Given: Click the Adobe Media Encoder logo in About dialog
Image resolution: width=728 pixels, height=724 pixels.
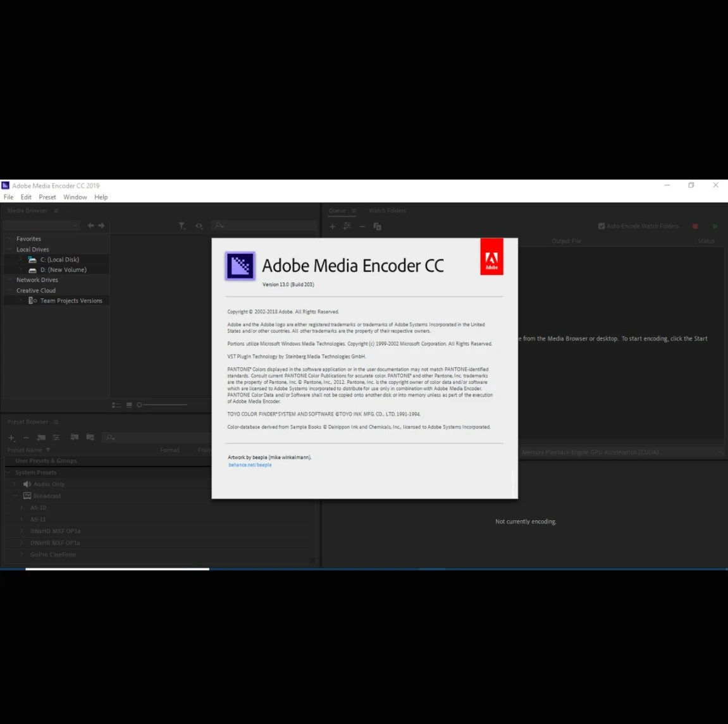Looking at the screenshot, I should (240, 266).
